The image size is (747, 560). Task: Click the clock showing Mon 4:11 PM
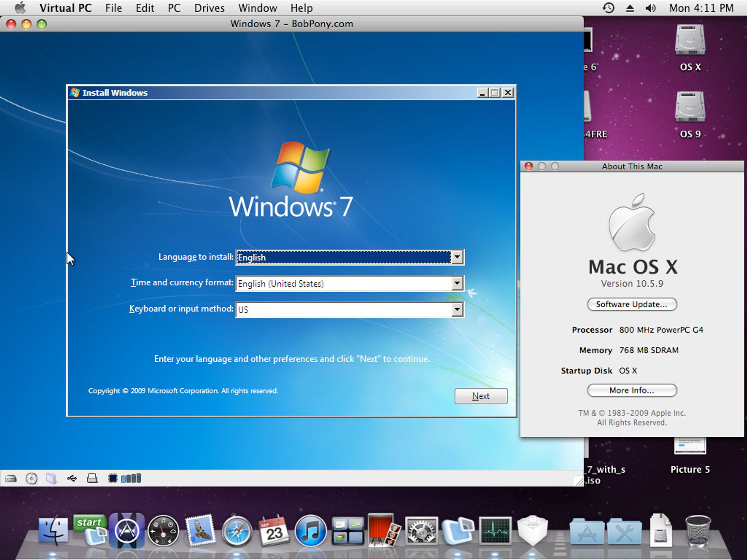click(701, 8)
